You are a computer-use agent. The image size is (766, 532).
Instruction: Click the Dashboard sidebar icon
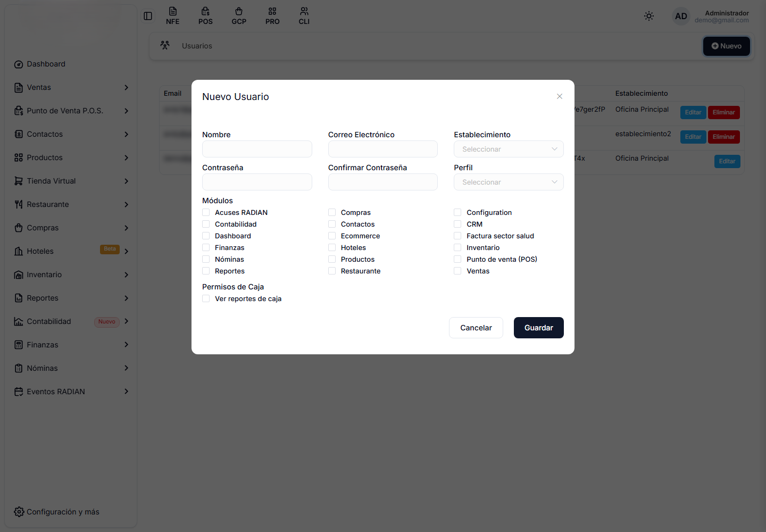point(19,64)
